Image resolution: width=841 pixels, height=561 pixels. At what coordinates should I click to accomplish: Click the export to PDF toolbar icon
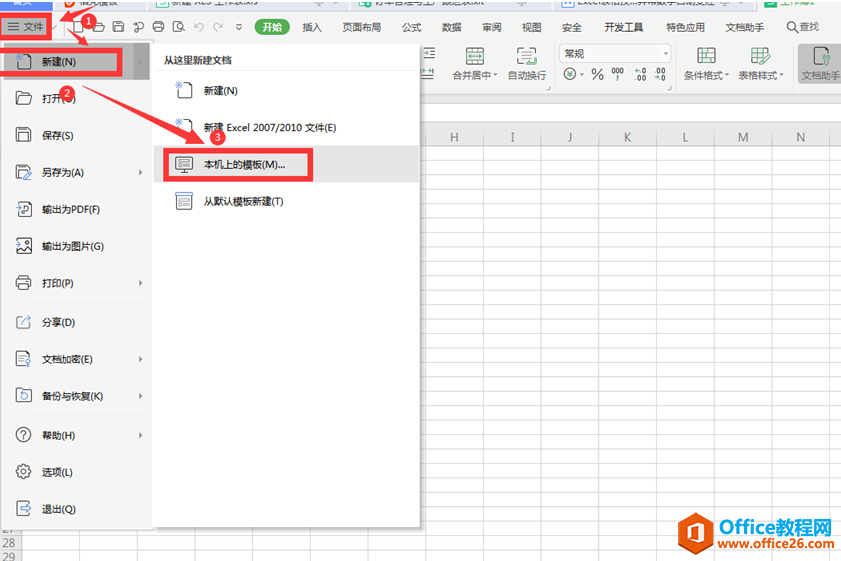pyautogui.click(x=138, y=26)
